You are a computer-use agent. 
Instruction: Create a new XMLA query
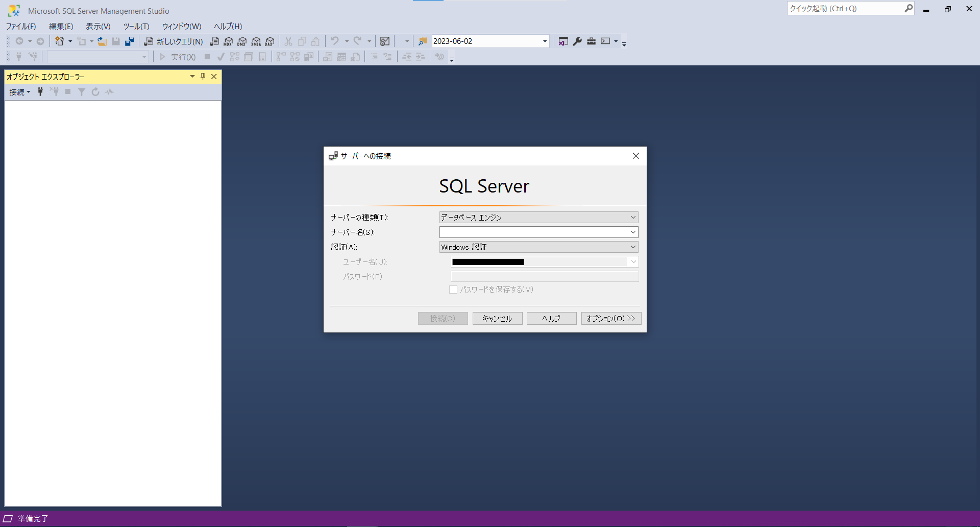pos(256,41)
